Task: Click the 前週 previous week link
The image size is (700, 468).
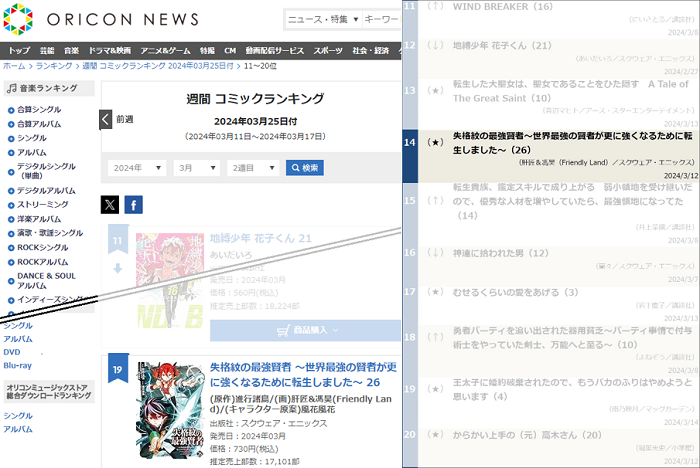Action: click(x=125, y=119)
